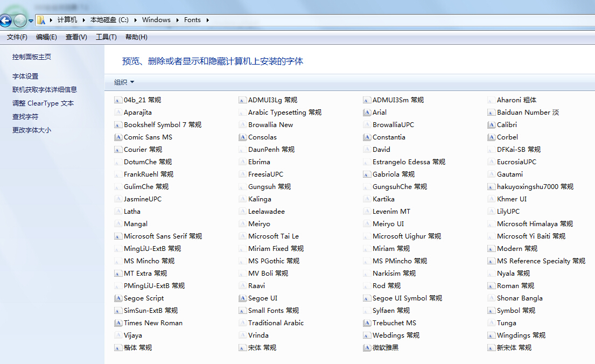Select 计算机 in the address breadcrumb

(x=67, y=20)
